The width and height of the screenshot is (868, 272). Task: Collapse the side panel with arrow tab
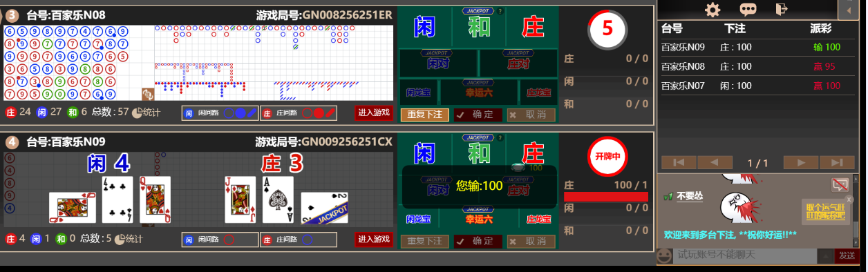click(849, 10)
